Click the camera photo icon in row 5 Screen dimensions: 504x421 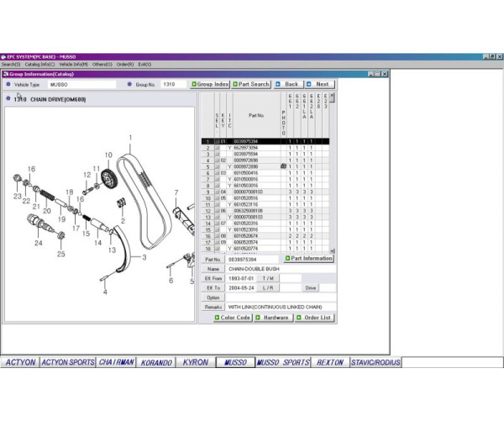click(283, 167)
